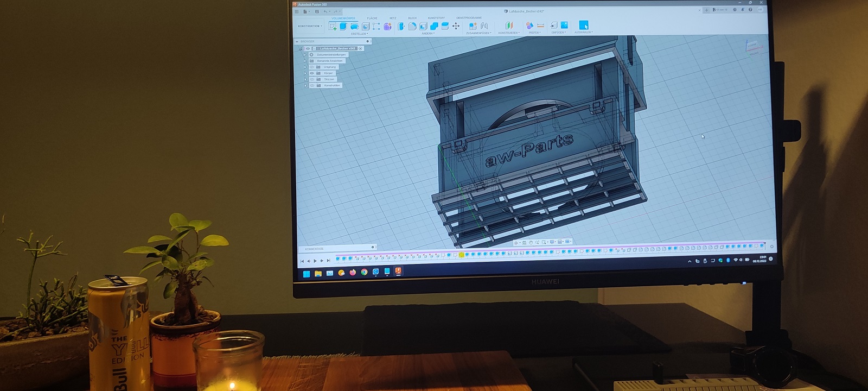Click the new design plus tab button
The image size is (868, 391).
706,10
